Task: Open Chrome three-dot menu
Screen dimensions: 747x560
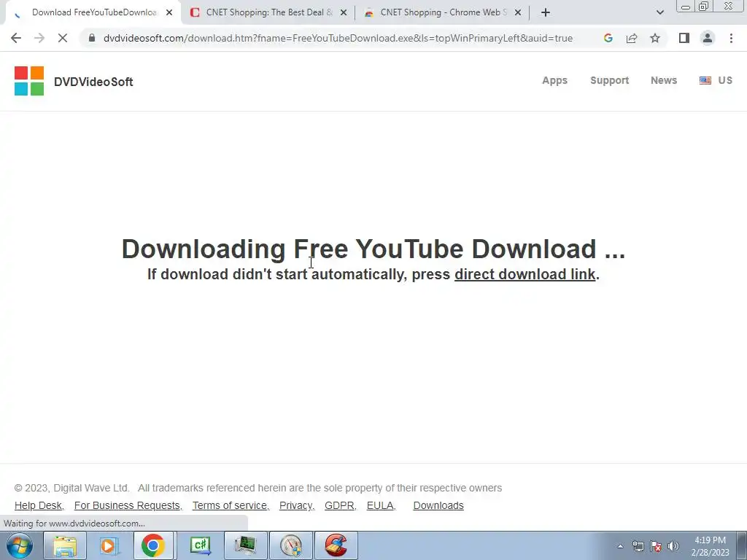Action: click(x=731, y=38)
